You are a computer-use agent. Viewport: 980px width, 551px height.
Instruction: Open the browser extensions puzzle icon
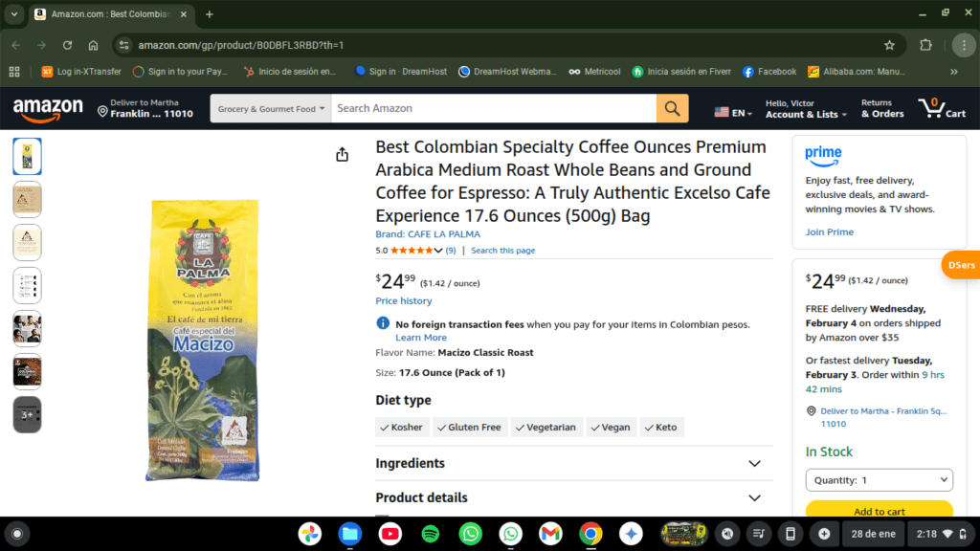925,45
